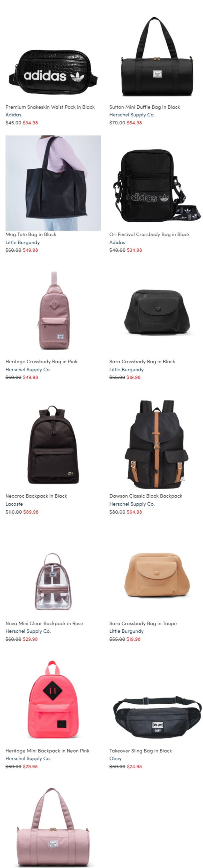Click the Premium Snakeskin Waist Pack in Black title
Screen dimensions: 203x868
pos(50,107)
